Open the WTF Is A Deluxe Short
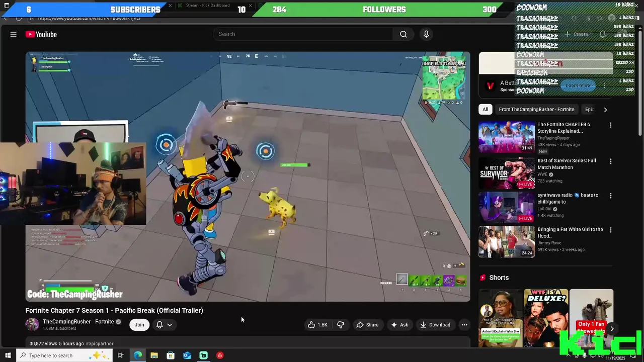Image resolution: width=644 pixels, height=362 pixels. (x=546, y=318)
